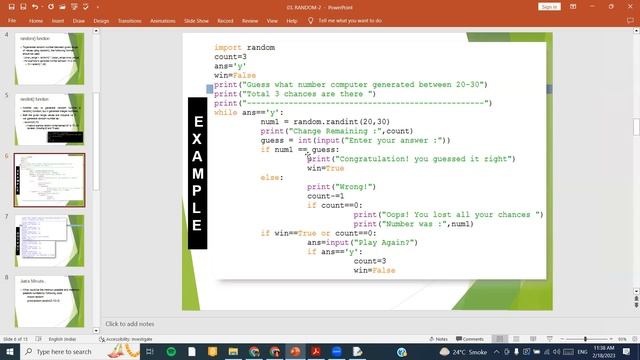640x360 pixels.
Task: Click the 'Slide 6 of 11' status indicator
Action: (16, 339)
